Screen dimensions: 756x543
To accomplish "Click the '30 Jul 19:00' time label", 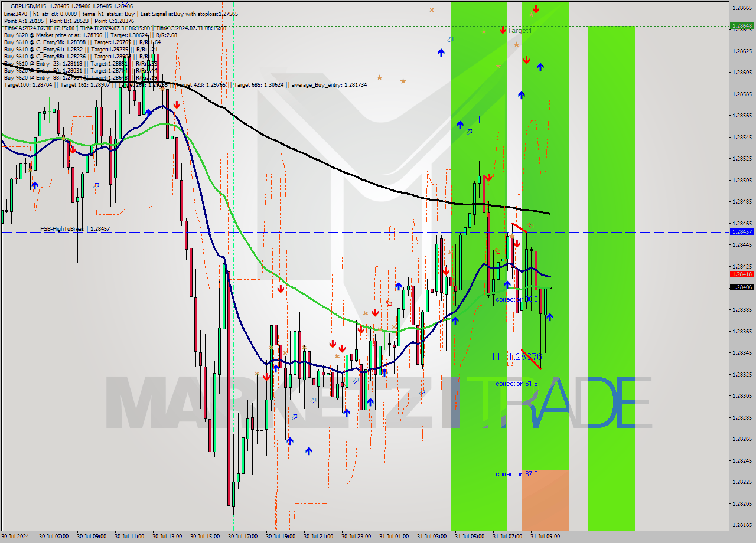I will click(x=281, y=537).
